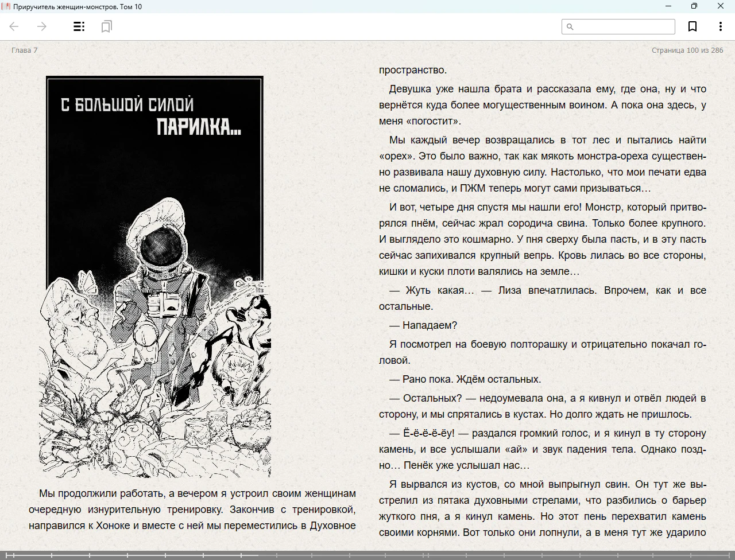Click inside the search input field
Screen dimensions: 735x560
coord(618,26)
